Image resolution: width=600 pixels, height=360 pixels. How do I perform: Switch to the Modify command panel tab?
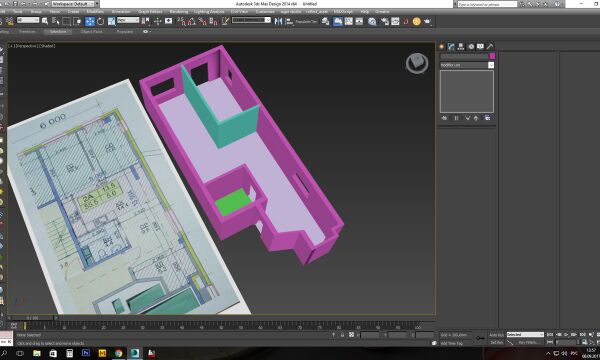pyautogui.click(x=451, y=46)
